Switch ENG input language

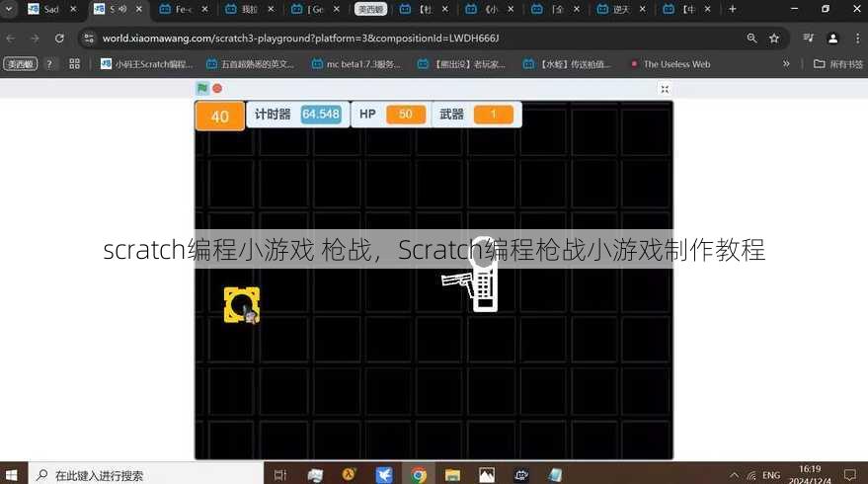[771, 475]
